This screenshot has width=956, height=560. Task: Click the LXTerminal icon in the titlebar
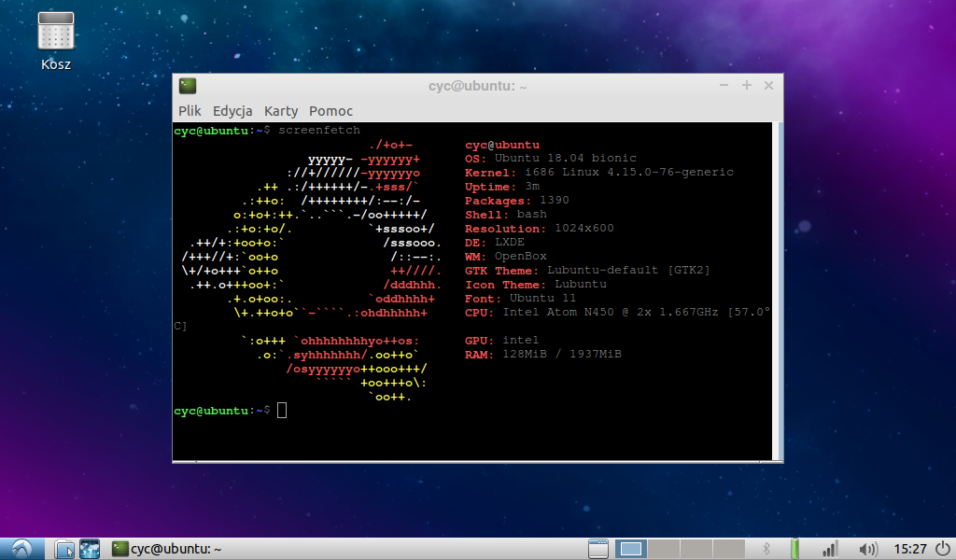(x=187, y=85)
